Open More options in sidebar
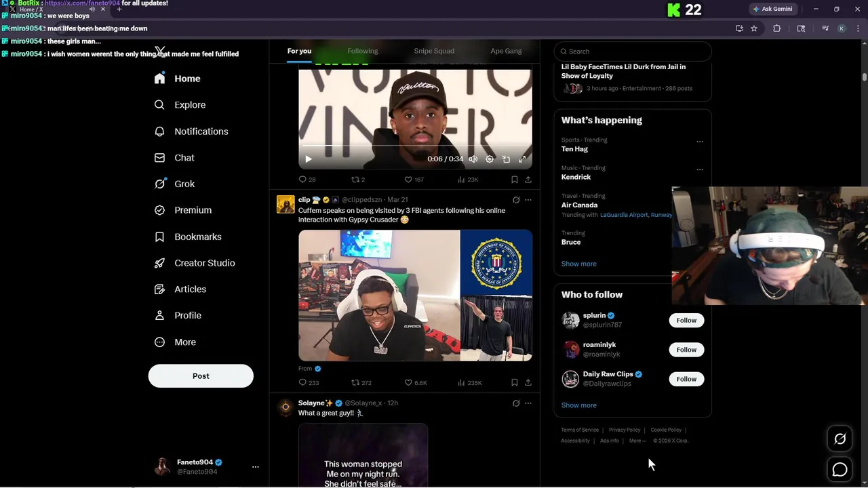Image resolution: width=868 pixels, height=488 pixels. (175, 342)
